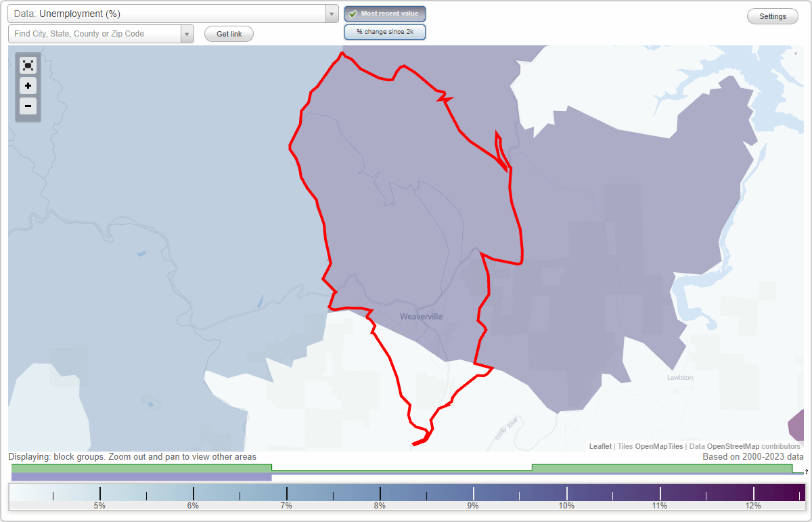Click the fullscreen map icon
The width and height of the screenshot is (812, 522).
pos(28,66)
